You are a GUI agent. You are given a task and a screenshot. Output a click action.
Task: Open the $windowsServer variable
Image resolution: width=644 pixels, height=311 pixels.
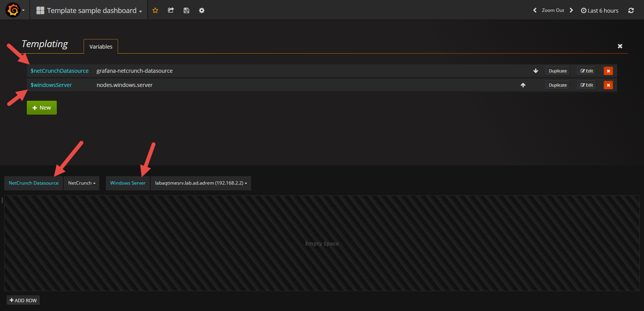(51, 85)
